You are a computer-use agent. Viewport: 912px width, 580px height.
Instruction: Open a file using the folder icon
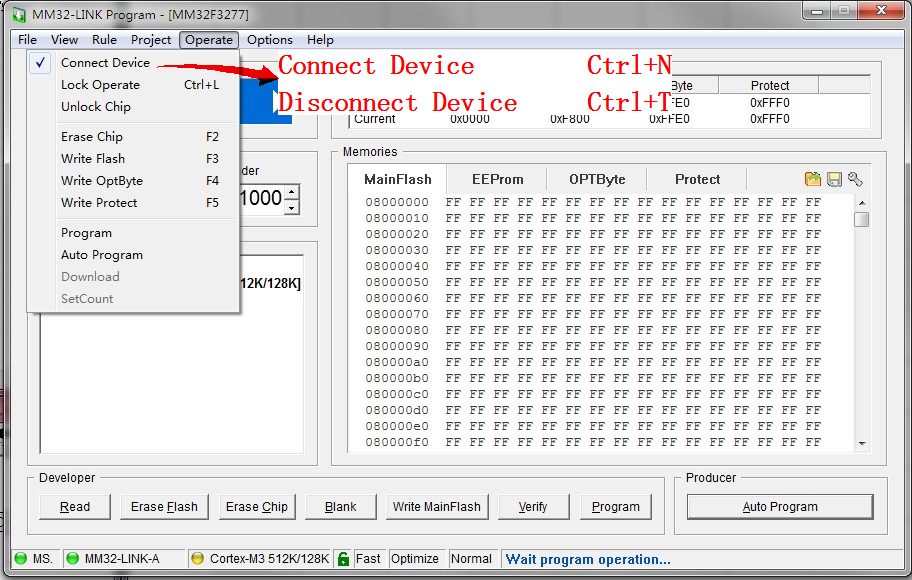coord(811,178)
